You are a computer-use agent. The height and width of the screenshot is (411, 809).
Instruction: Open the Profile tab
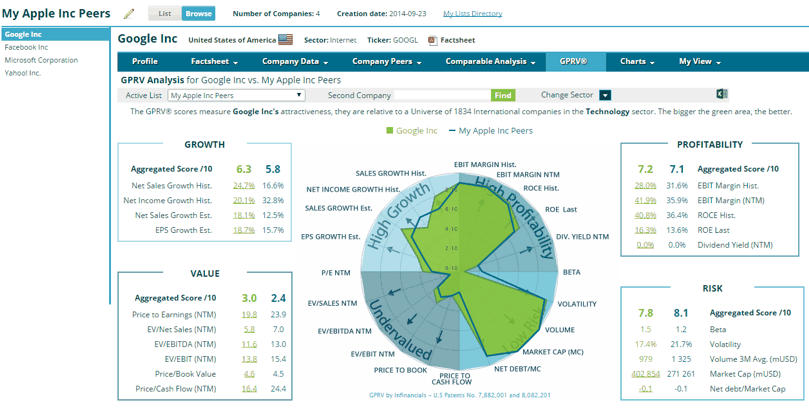click(x=145, y=61)
